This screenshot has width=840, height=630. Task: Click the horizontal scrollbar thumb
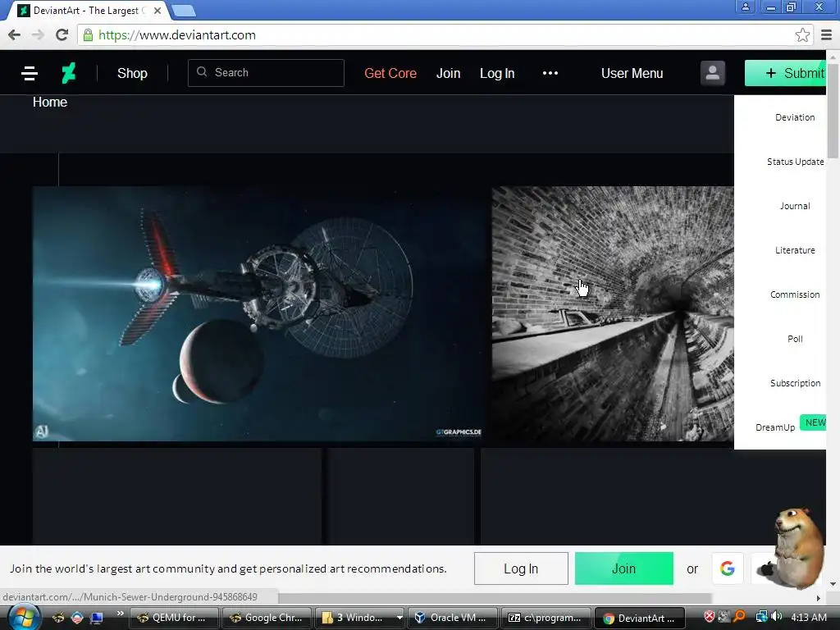point(495,597)
